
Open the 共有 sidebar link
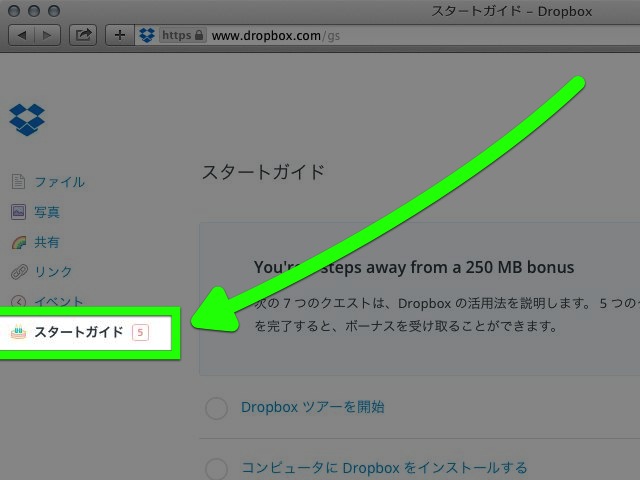tap(47, 242)
